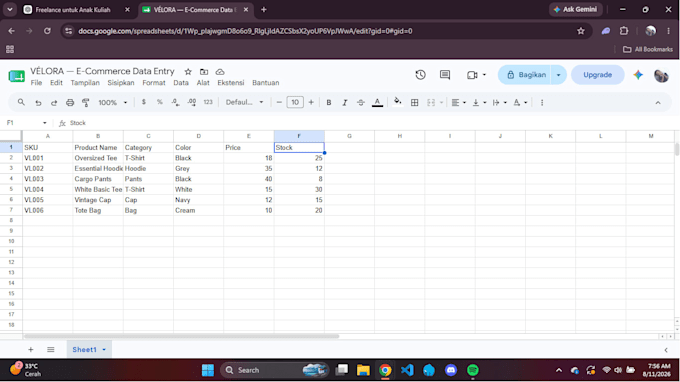
Task: Open the Sheet1 tab menu arrow
Action: point(104,349)
